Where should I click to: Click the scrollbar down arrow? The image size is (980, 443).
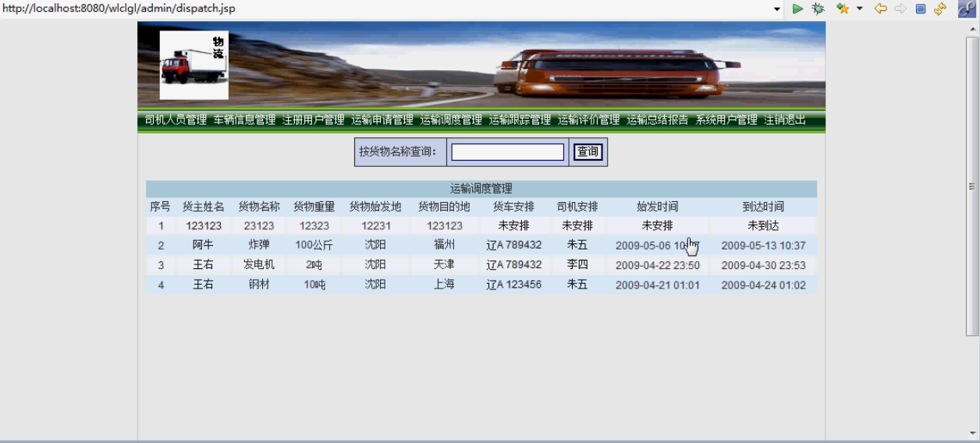[x=972, y=433]
